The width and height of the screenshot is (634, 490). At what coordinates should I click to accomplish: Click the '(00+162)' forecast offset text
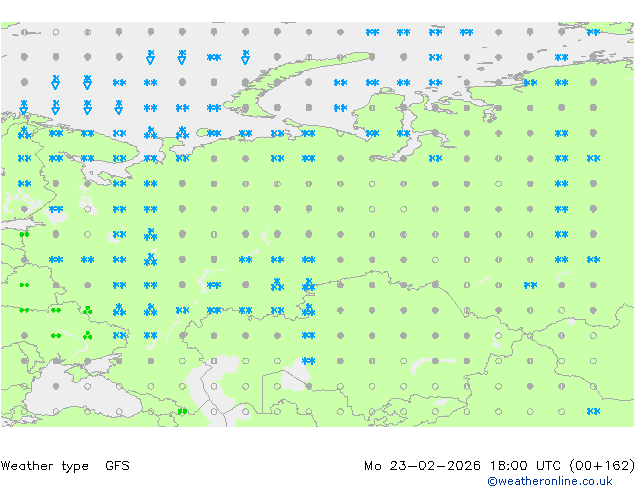point(601,466)
